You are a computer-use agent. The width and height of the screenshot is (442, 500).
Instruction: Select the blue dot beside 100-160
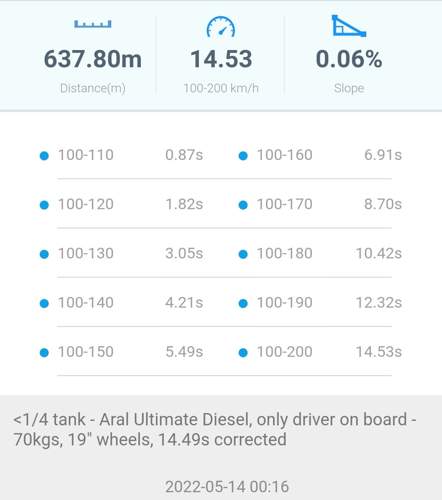click(x=243, y=156)
